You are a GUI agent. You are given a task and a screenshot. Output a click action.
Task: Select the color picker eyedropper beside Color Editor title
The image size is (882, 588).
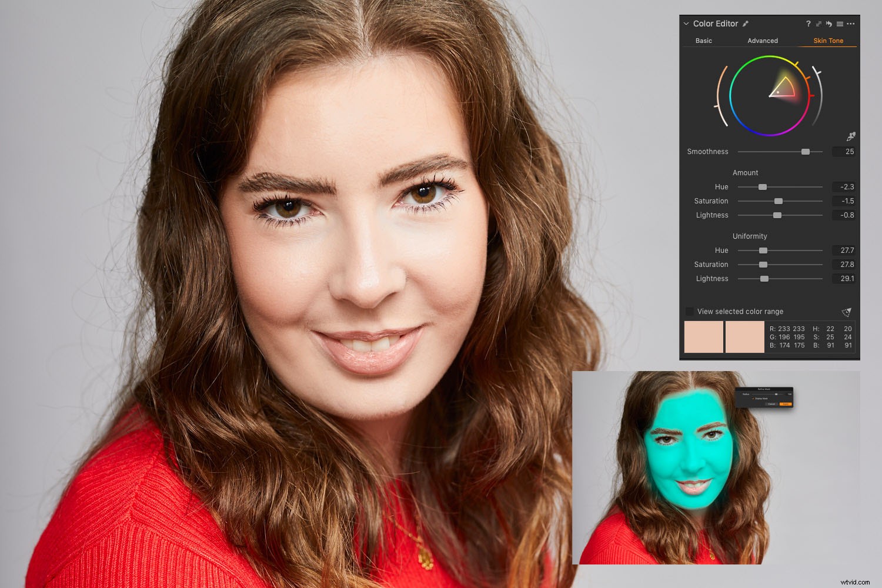(x=746, y=24)
